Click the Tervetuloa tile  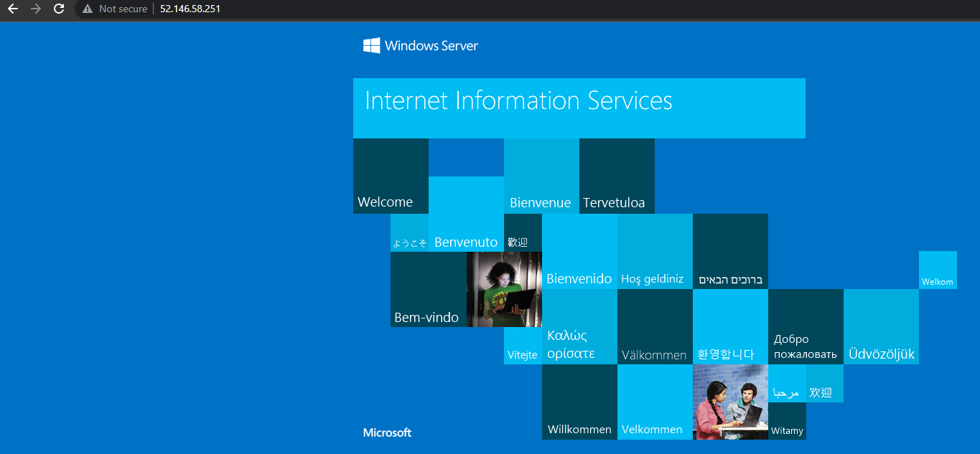pyautogui.click(x=617, y=176)
